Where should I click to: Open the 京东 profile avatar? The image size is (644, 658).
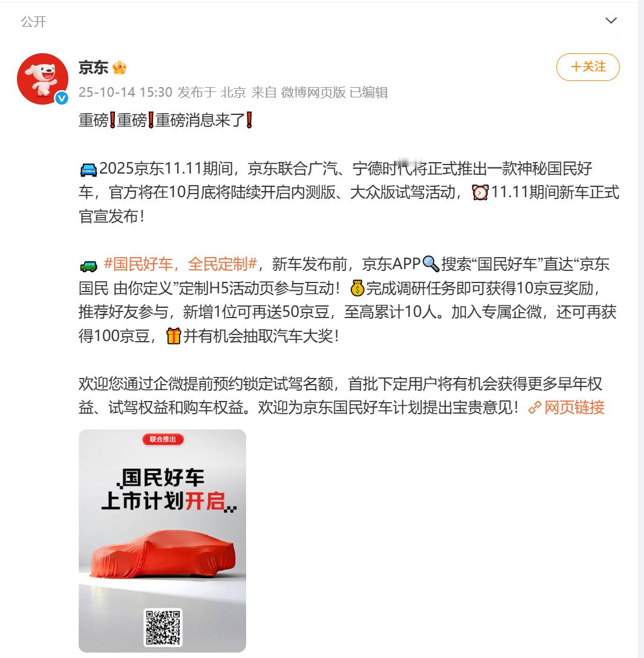click(42, 79)
